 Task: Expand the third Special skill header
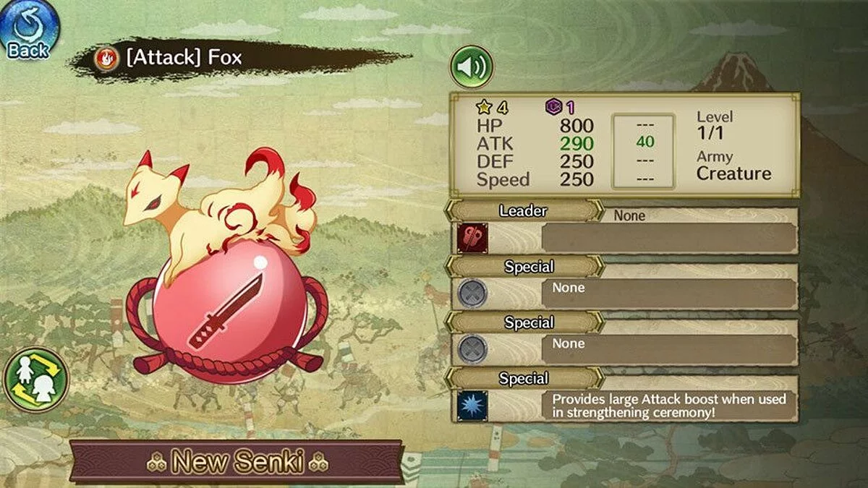coord(523,378)
